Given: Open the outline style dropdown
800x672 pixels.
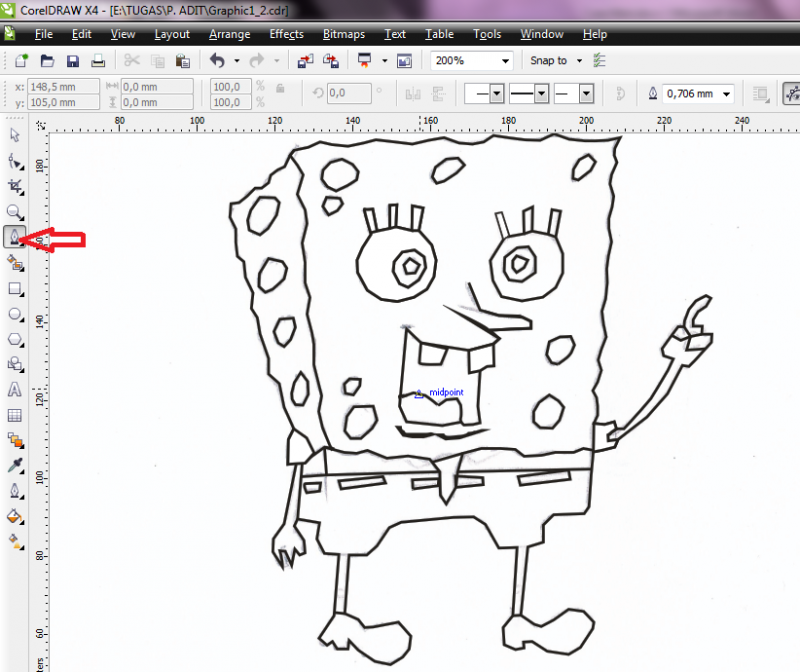Looking at the screenshot, I should click(x=542, y=94).
